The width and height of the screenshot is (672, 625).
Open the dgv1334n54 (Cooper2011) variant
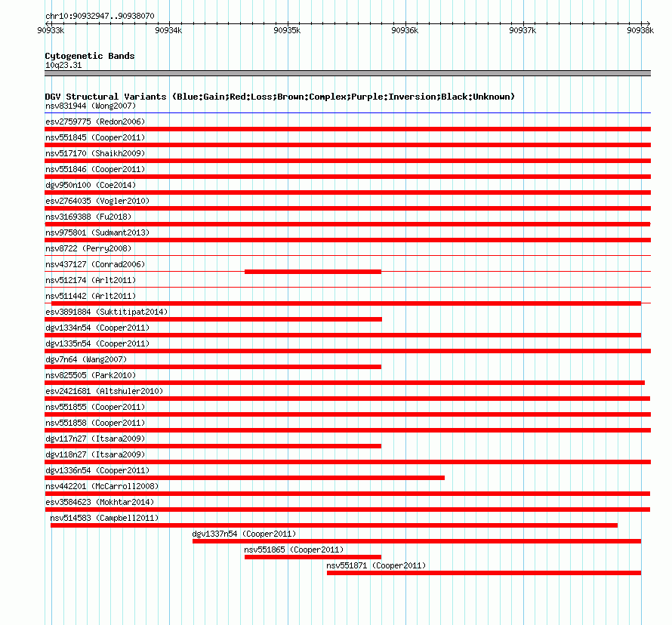tap(97, 328)
